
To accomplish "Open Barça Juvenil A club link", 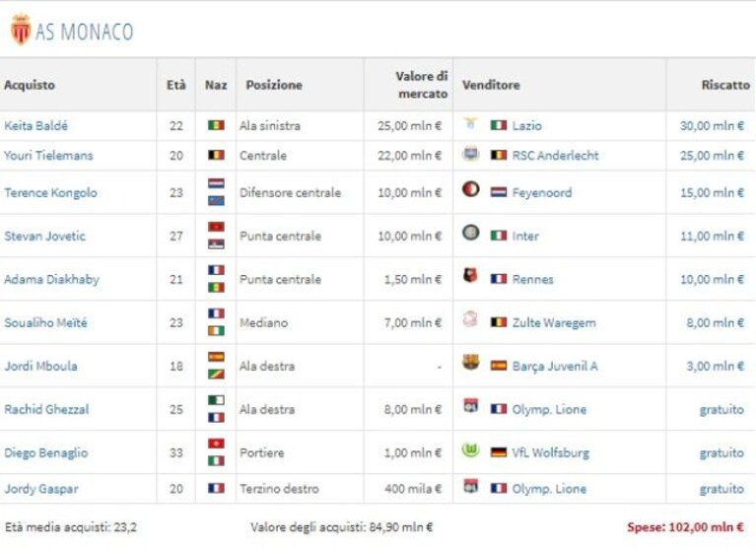I will click(555, 367).
